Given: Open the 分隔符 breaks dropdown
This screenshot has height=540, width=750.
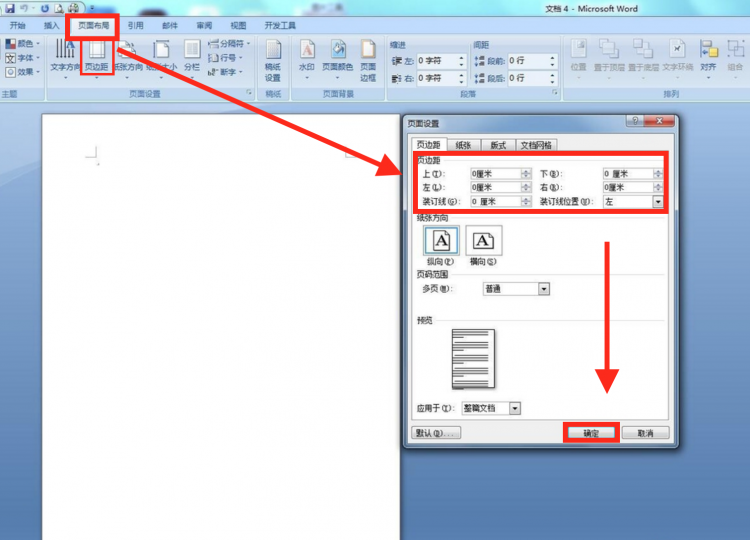Looking at the screenshot, I should coord(229,44).
